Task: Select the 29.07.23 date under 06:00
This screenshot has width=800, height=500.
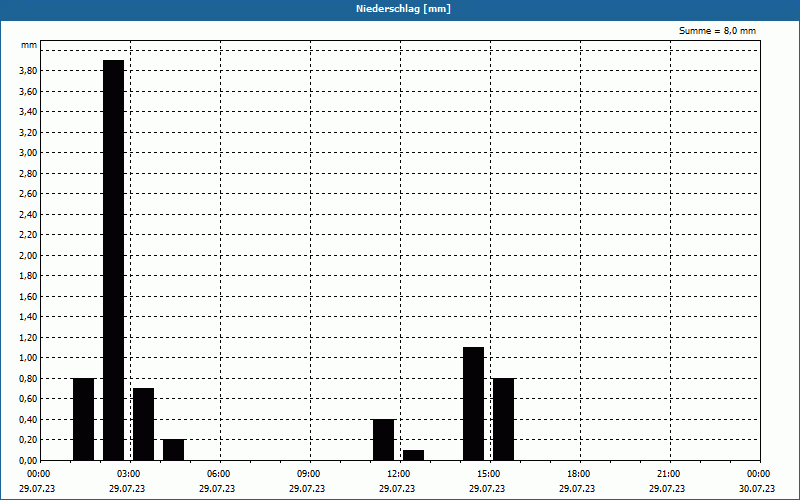Action: [x=217, y=489]
